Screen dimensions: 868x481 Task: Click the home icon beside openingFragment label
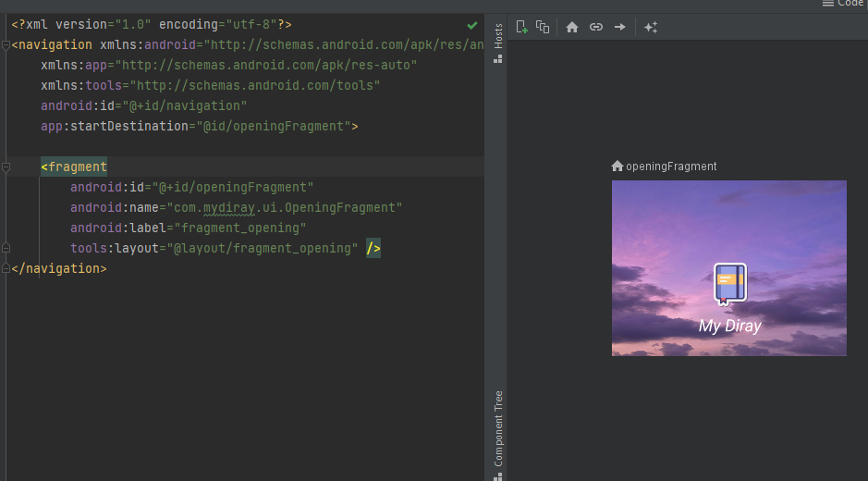(617, 166)
